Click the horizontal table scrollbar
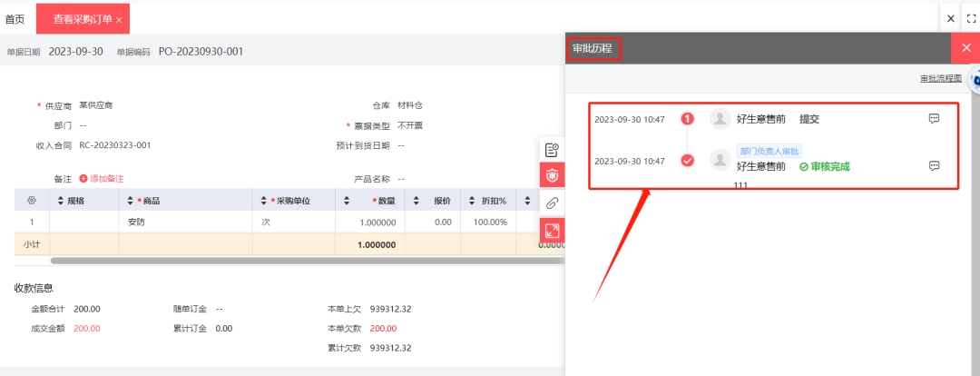Viewport: 980px width, 376px height. click(x=308, y=261)
